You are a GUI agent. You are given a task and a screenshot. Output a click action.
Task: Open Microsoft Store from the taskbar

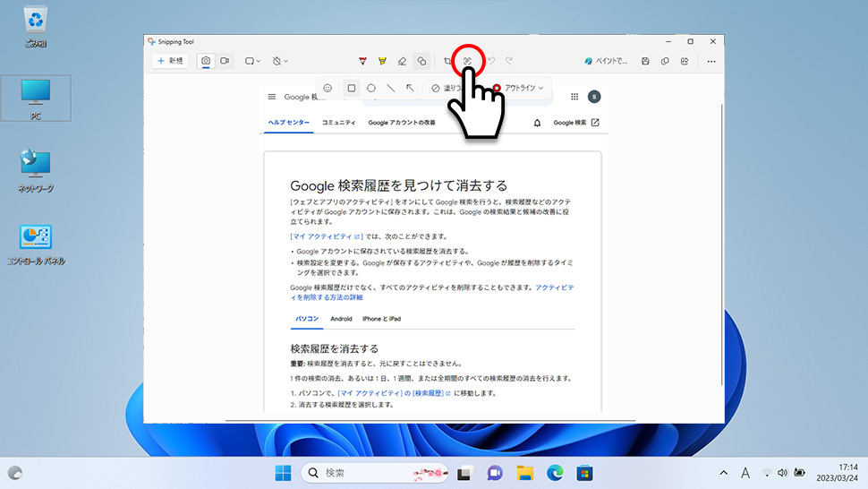point(584,473)
